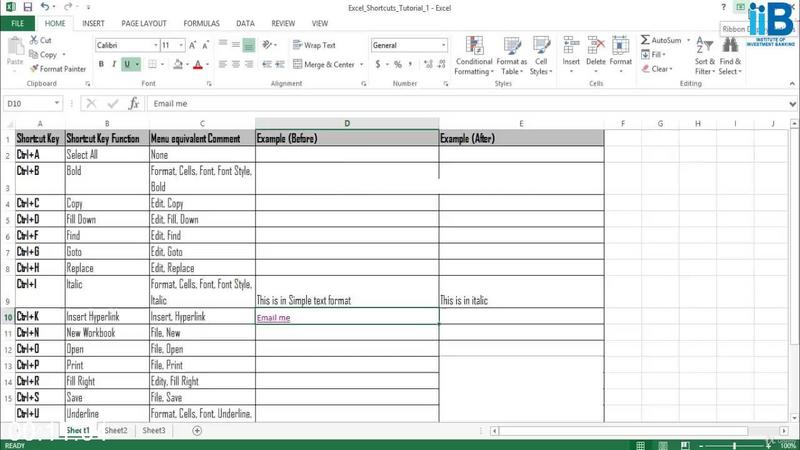Screen dimensions: 800x450
Task: Click the Insert Function fx icon
Action: tap(134, 104)
